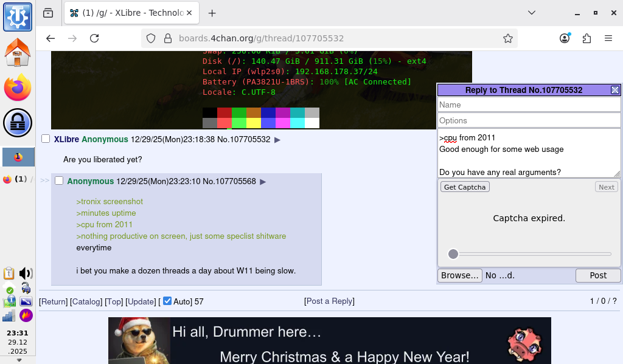Click the purple flame tray icon

(x=26, y=315)
